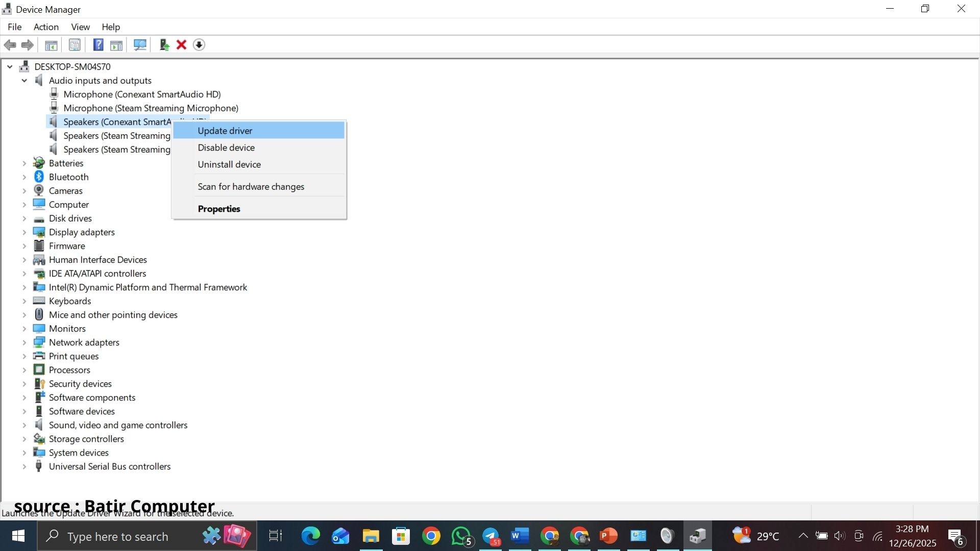Screen dimensions: 980x551
Task: Open Word from the taskbar
Action: [520, 536]
